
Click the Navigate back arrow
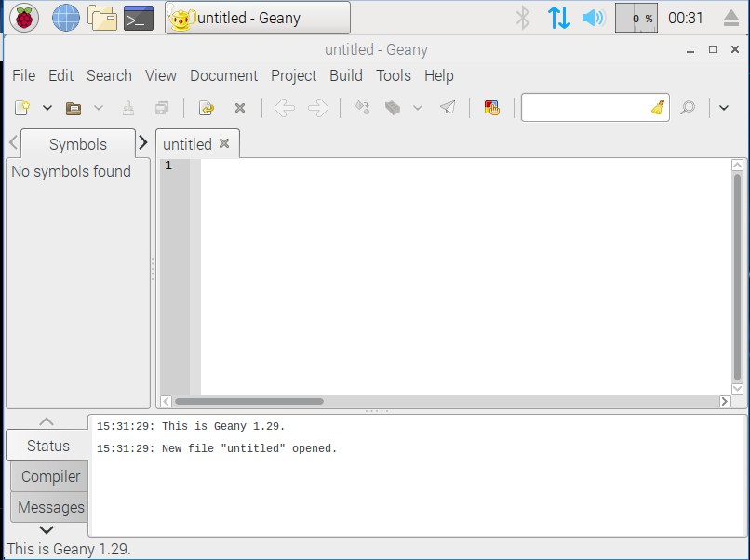click(x=285, y=108)
